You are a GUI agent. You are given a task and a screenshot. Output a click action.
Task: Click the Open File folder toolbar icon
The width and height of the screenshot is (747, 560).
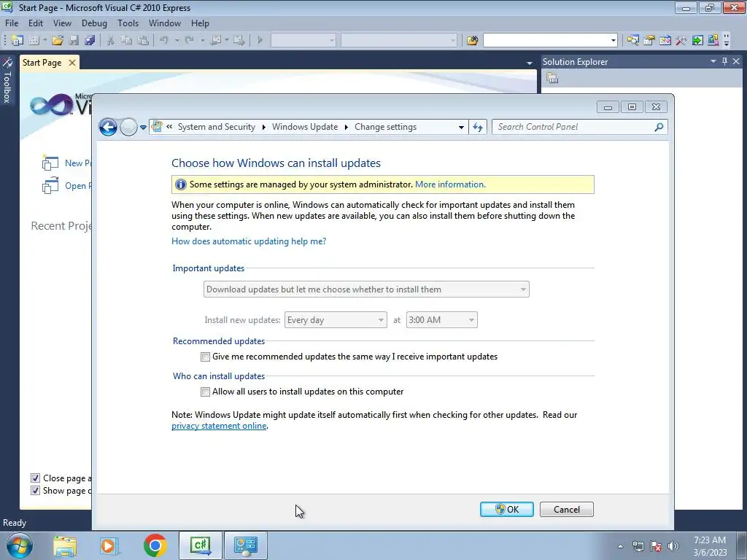point(58,41)
